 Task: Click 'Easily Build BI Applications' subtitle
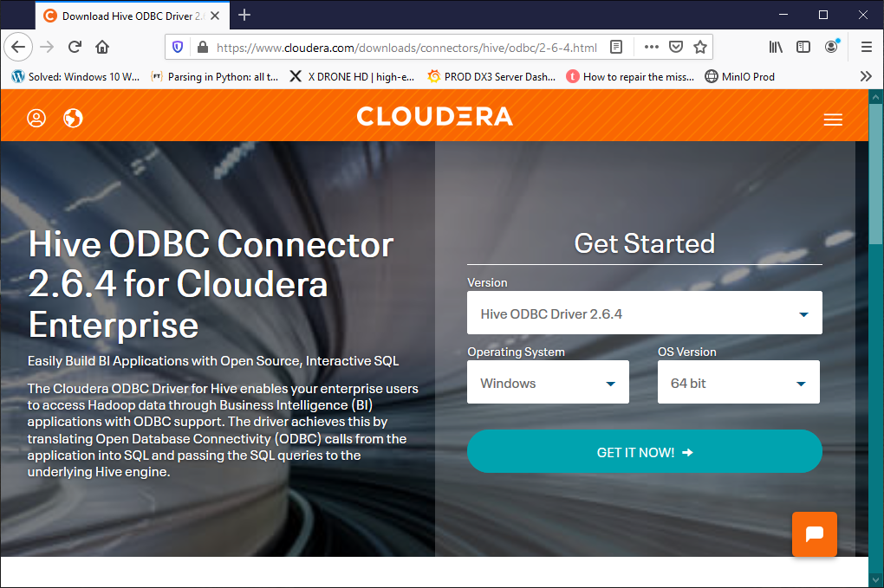[x=213, y=361]
